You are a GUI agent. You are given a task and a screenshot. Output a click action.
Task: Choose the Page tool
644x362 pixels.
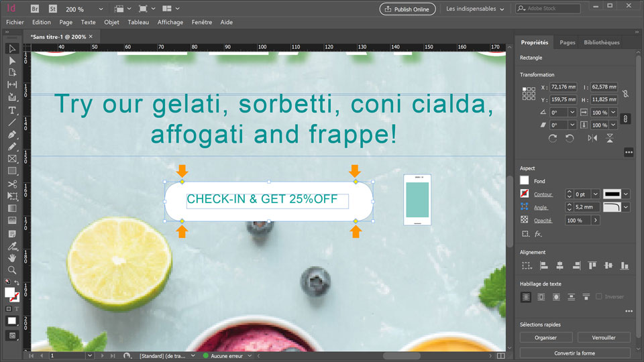pyautogui.click(x=12, y=72)
